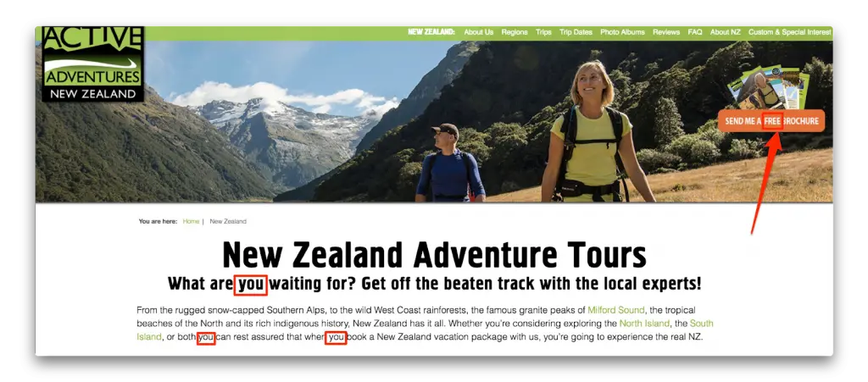Screen dimensions: 868x382
Task: Open the Milford Sound link
Action: [615, 309]
